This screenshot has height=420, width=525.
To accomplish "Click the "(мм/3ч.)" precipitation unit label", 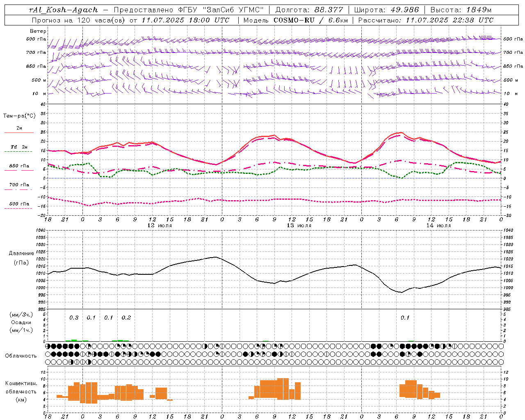I will [x=21, y=315].
